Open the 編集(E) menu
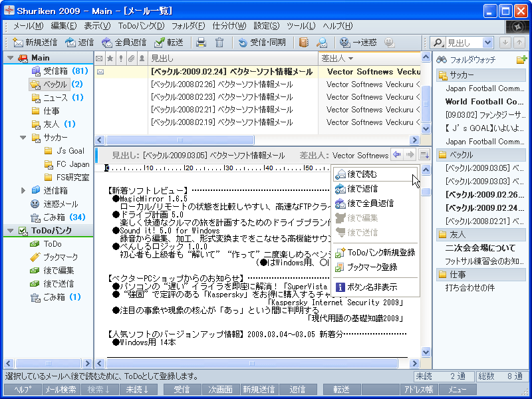 [64, 26]
